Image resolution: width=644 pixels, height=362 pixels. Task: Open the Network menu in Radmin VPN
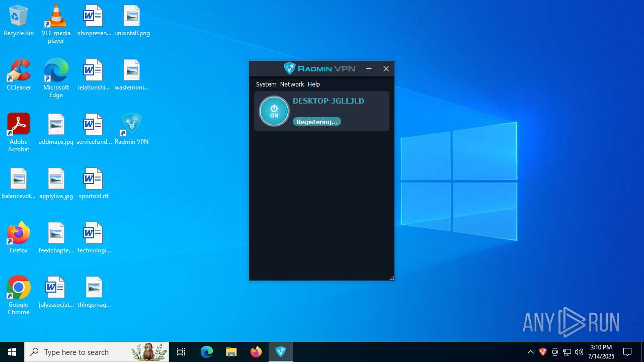pyautogui.click(x=292, y=84)
